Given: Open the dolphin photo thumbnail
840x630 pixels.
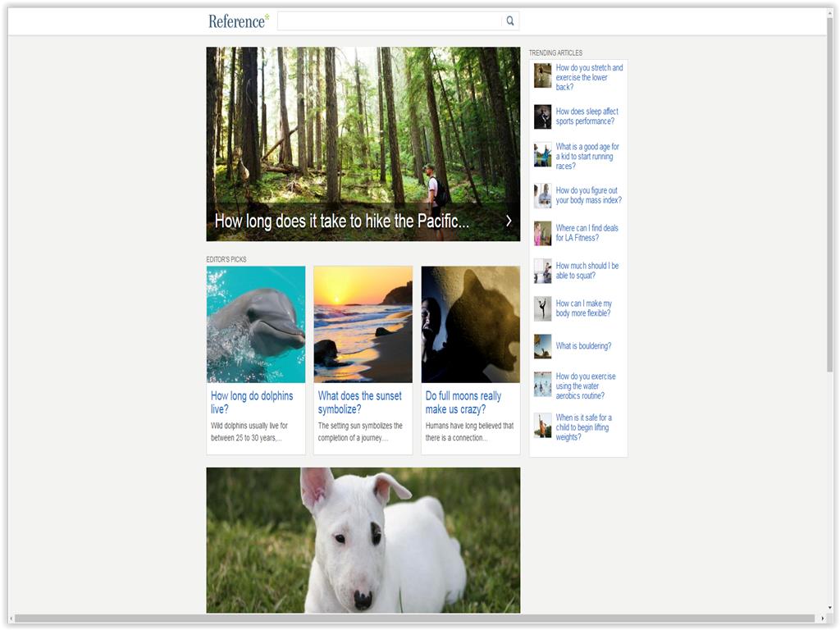Looking at the screenshot, I should tap(256, 325).
